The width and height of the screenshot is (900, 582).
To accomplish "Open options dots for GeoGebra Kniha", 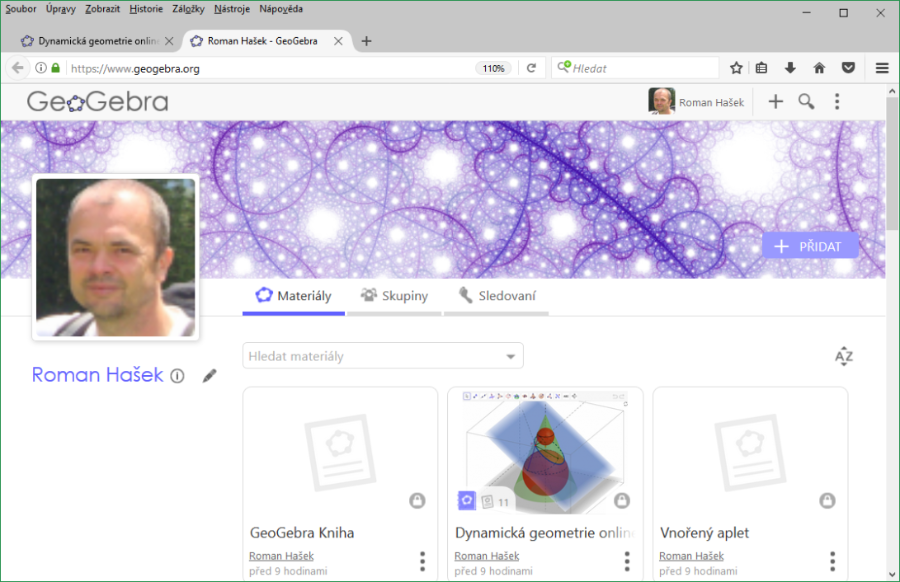I will (x=422, y=561).
